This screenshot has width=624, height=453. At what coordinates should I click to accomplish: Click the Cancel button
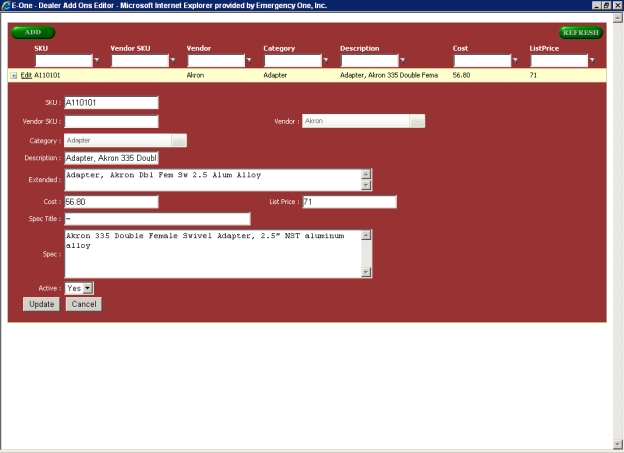[x=84, y=305]
